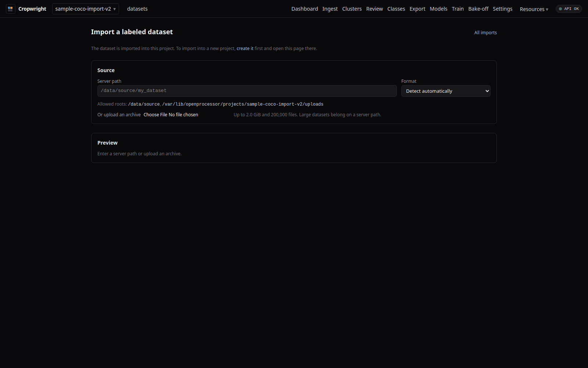Image resolution: width=588 pixels, height=368 pixels.
Task: Go to the Dashboard page
Action: pos(305,9)
